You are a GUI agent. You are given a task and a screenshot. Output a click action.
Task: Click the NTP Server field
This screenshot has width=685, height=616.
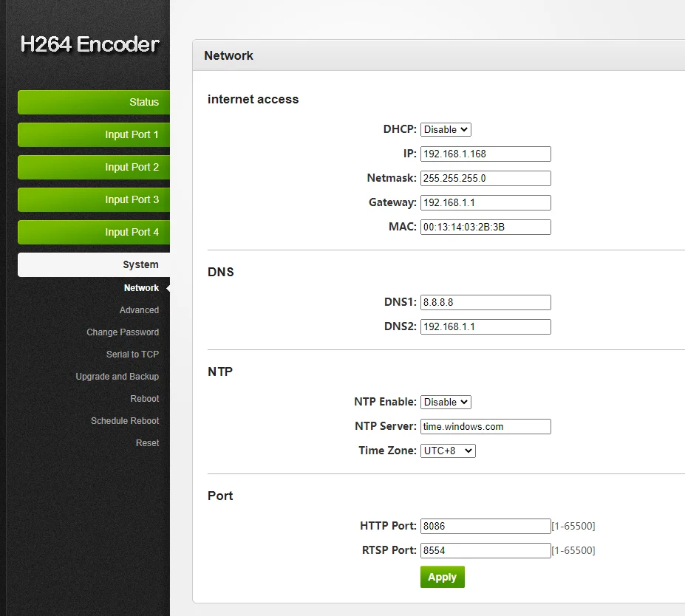coord(485,426)
